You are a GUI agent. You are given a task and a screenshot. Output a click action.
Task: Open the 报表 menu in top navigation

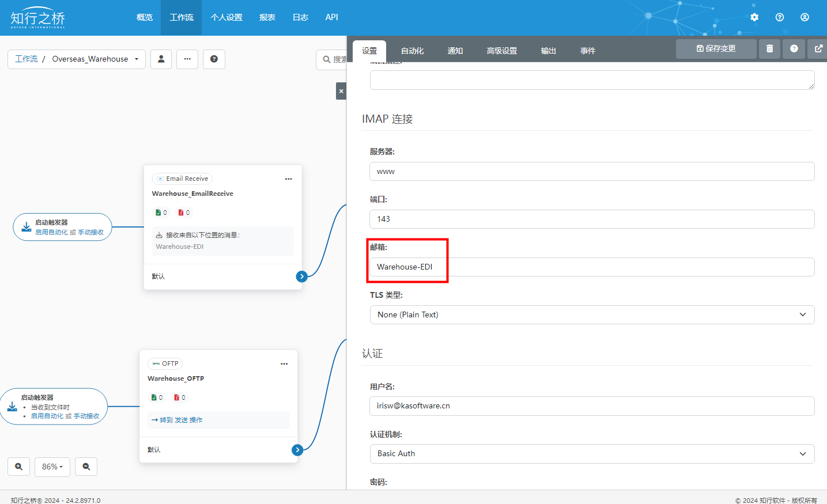point(267,17)
